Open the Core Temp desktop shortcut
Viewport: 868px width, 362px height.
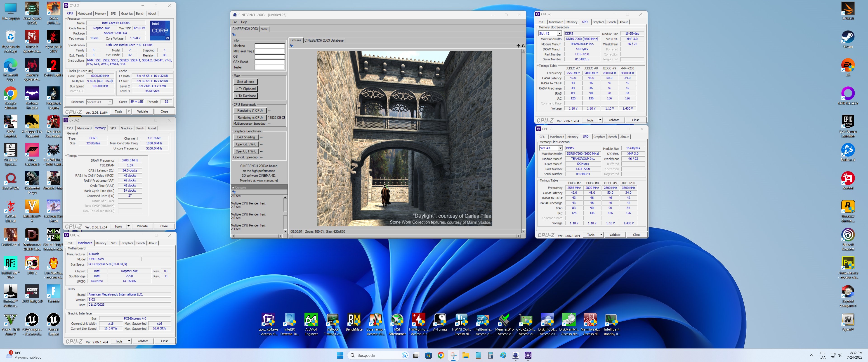pos(375,324)
